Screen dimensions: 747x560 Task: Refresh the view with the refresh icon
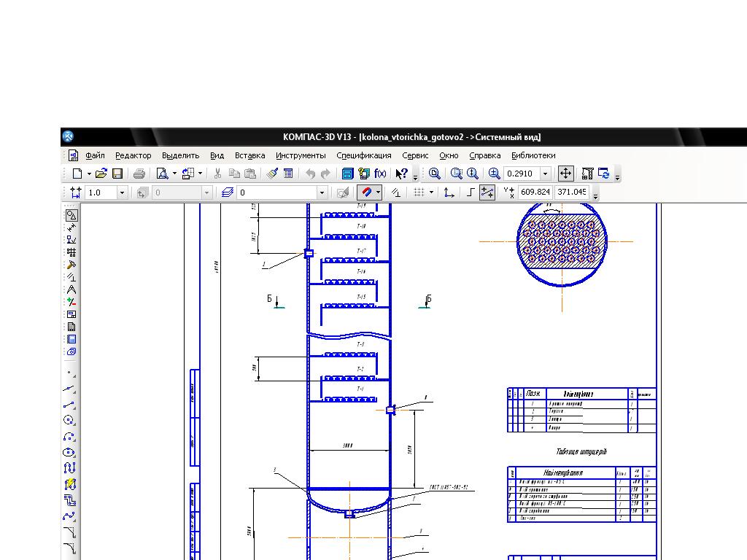click(x=603, y=174)
